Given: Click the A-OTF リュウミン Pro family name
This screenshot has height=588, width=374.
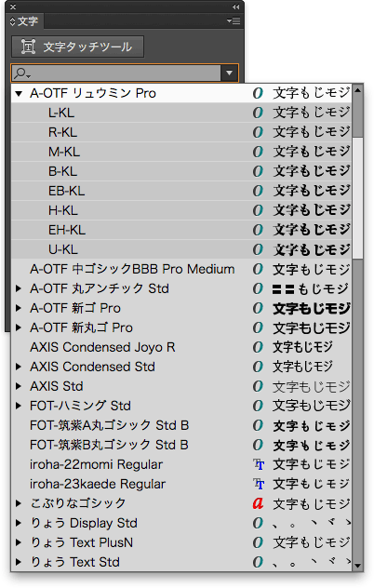Looking at the screenshot, I should pos(93,93).
